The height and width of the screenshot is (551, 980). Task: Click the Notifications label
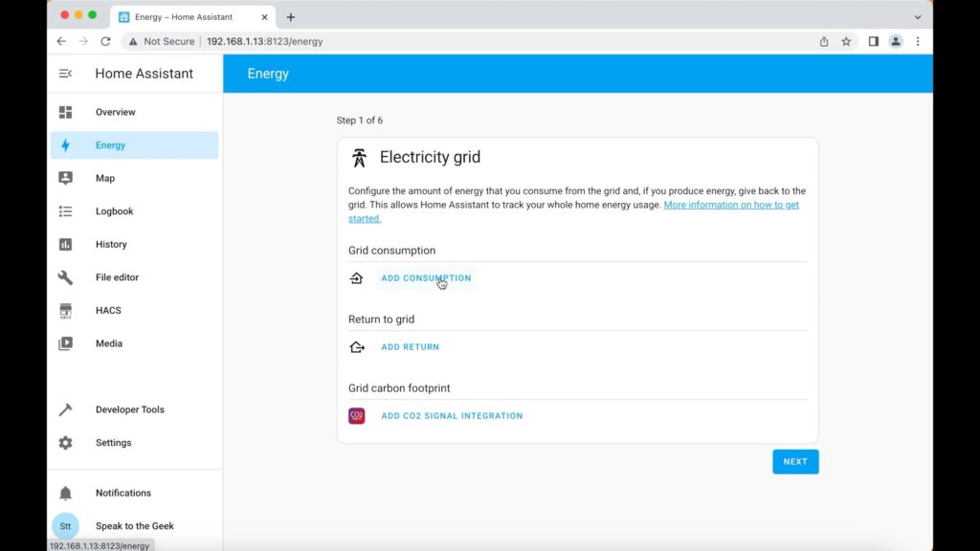click(x=123, y=493)
